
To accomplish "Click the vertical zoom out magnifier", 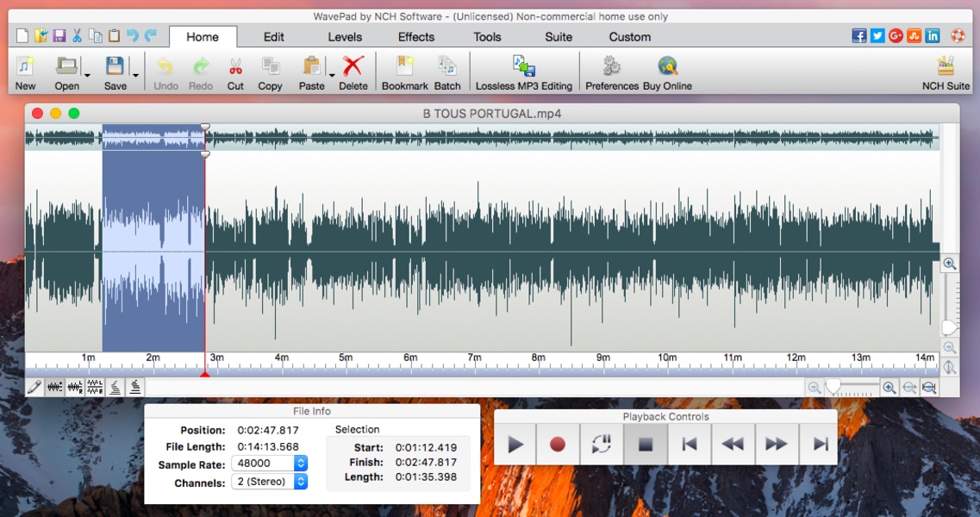I will pyautogui.click(x=949, y=347).
